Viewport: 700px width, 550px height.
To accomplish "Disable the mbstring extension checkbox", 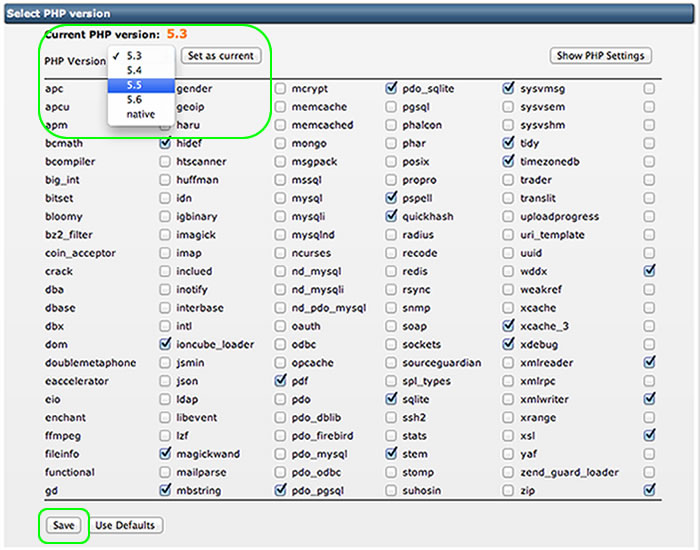I will (x=280, y=490).
